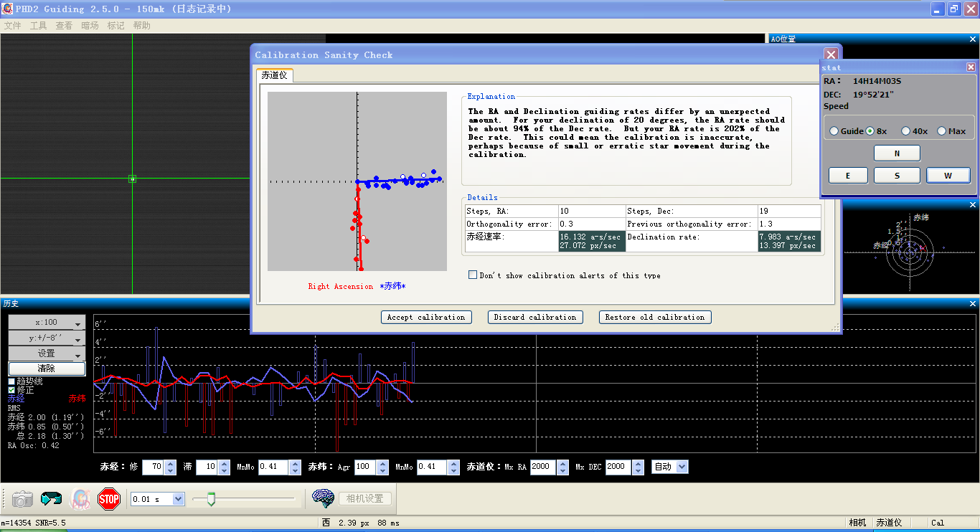Open the brain advanced settings icon

point(323,498)
